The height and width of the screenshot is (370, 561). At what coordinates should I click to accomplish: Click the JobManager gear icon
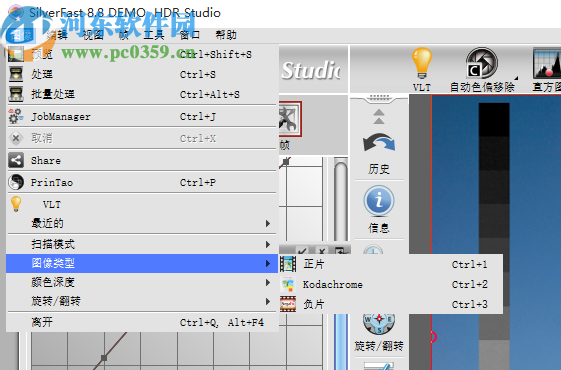coord(16,117)
